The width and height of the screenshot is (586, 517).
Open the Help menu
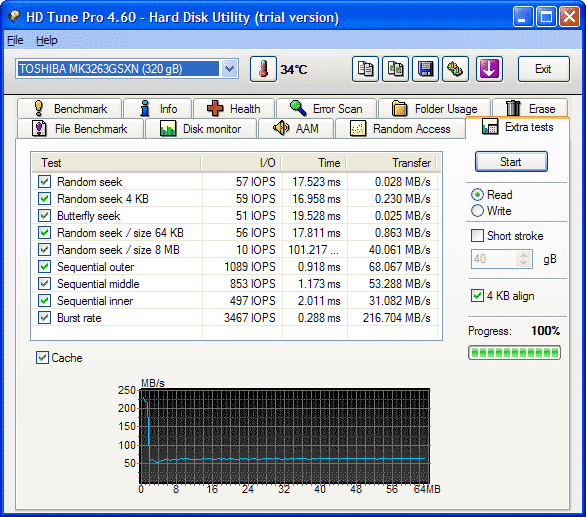(47, 40)
